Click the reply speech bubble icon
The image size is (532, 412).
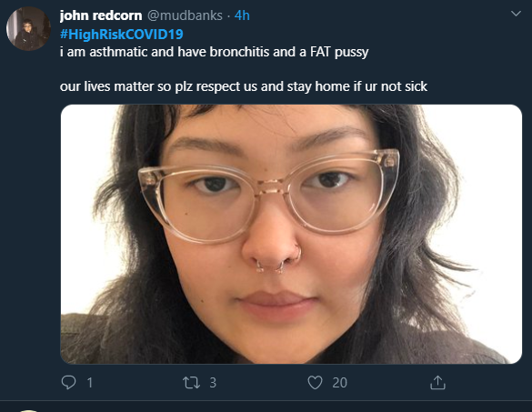pyautogui.click(x=68, y=383)
